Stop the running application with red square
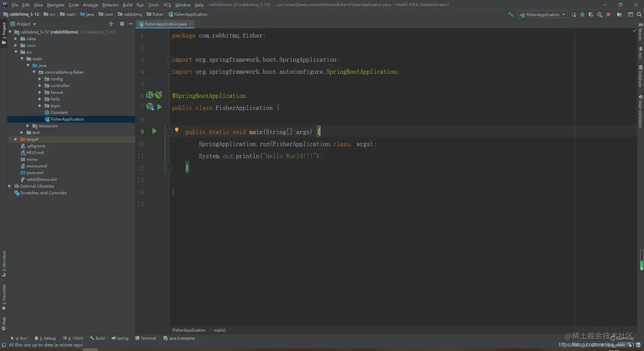The width and height of the screenshot is (644, 351). [x=608, y=14]
